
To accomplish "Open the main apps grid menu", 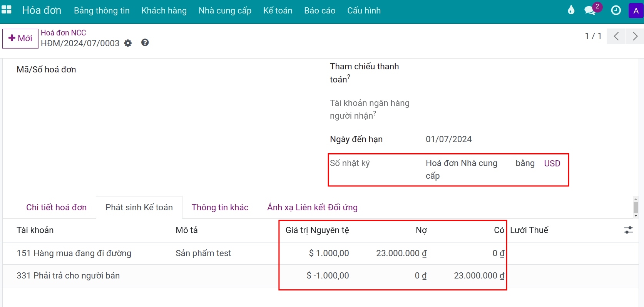I will (x=7, y=10).
